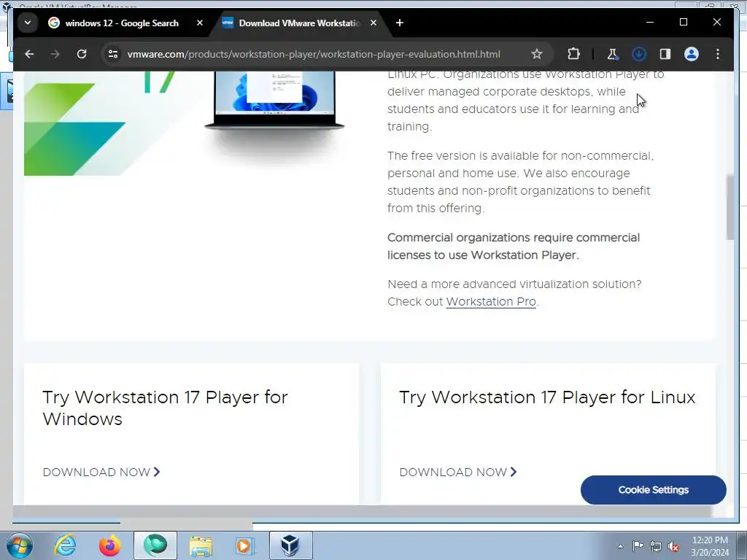Open the Chrome profile avatar
The image size is (747, 560).
[692, 54]
